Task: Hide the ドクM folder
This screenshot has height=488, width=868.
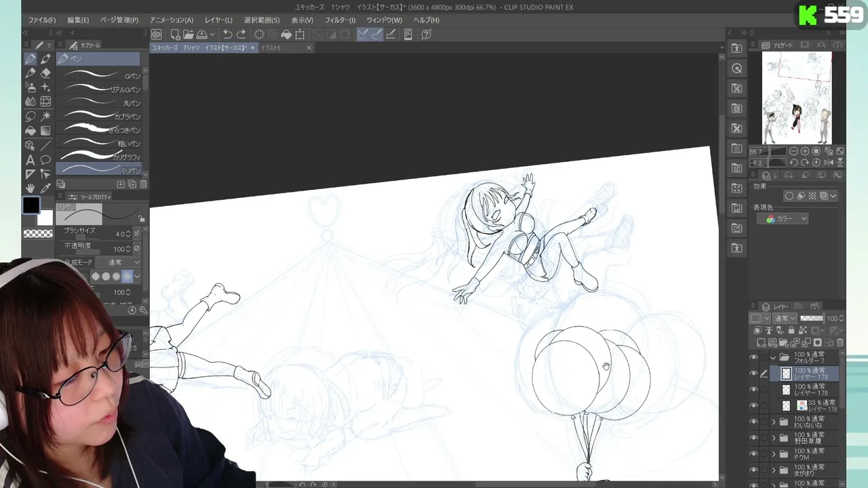Action: [753, 453]
